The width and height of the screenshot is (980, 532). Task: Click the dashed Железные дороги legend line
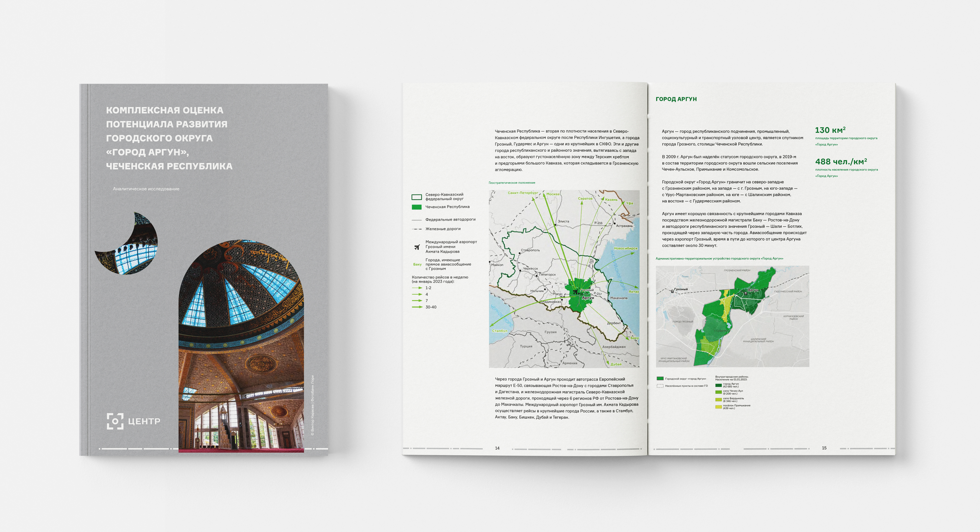pos(417,229)
